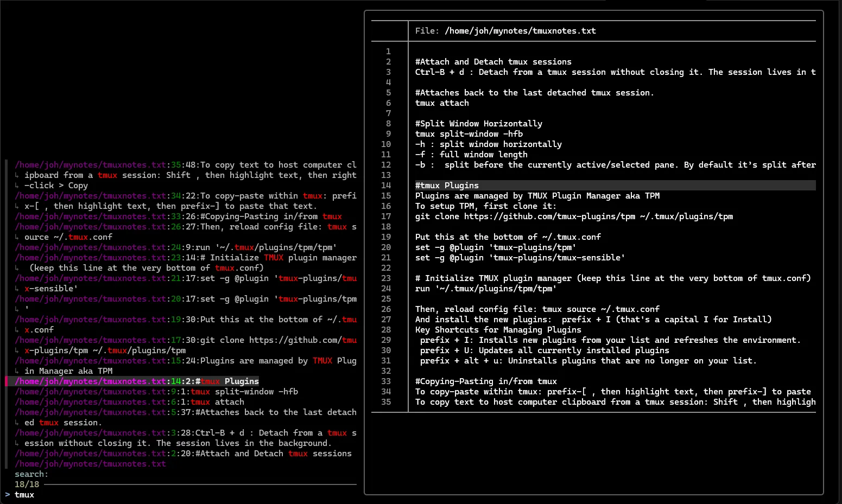Click preview line 'prefix + I: Installs new plugins'

[x=610, y=340]
